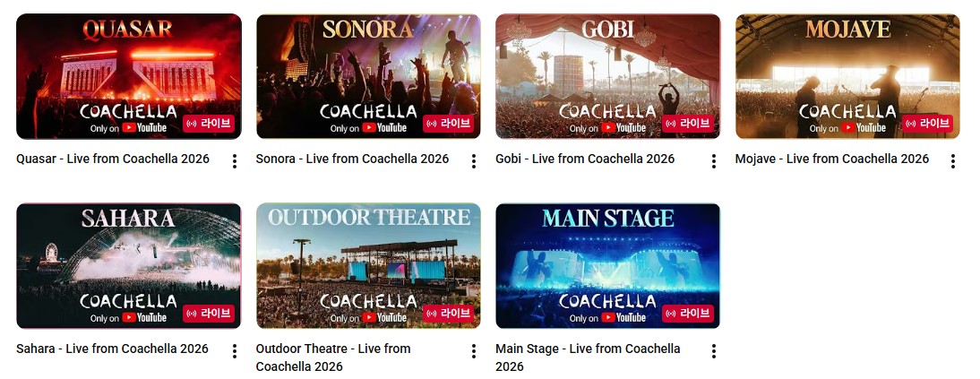
Task: Click the title "Gobi - Live from Coachella 2026"
Action: pos(585,159)
